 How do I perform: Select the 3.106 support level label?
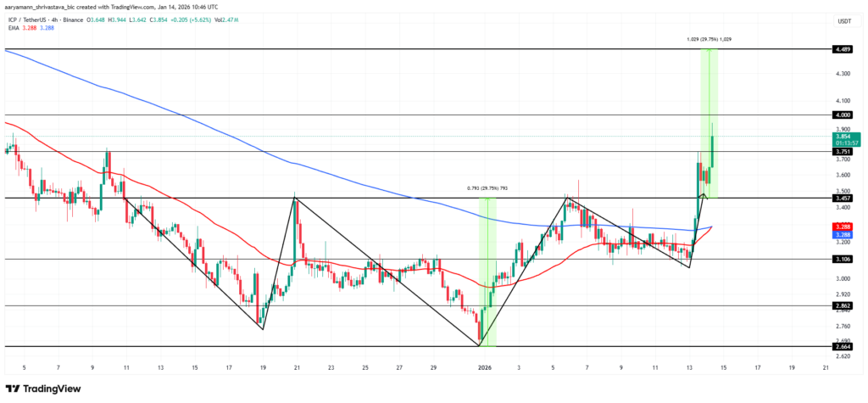pyautogui.click(x=843, y=259)
